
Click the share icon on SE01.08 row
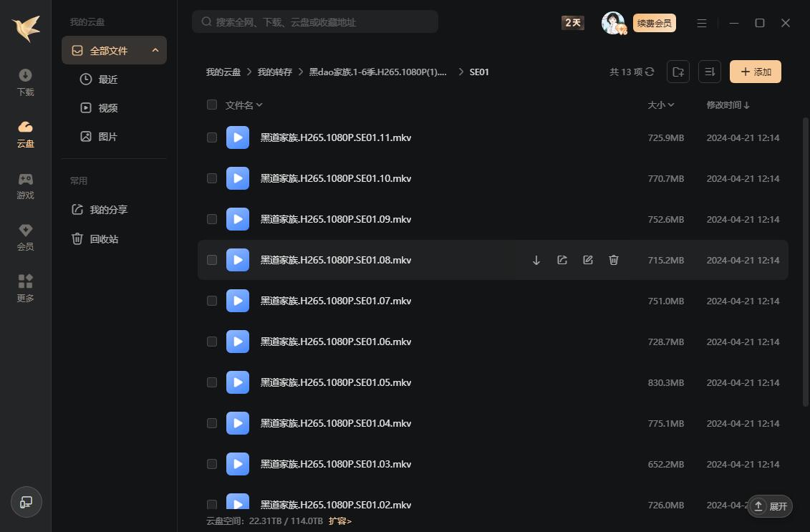click(x=562, y=260)
